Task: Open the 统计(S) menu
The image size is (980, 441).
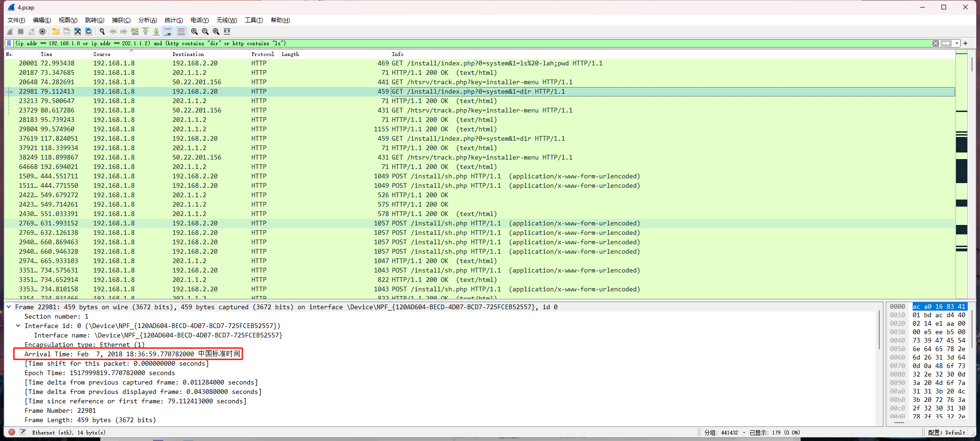Action: 174,20
